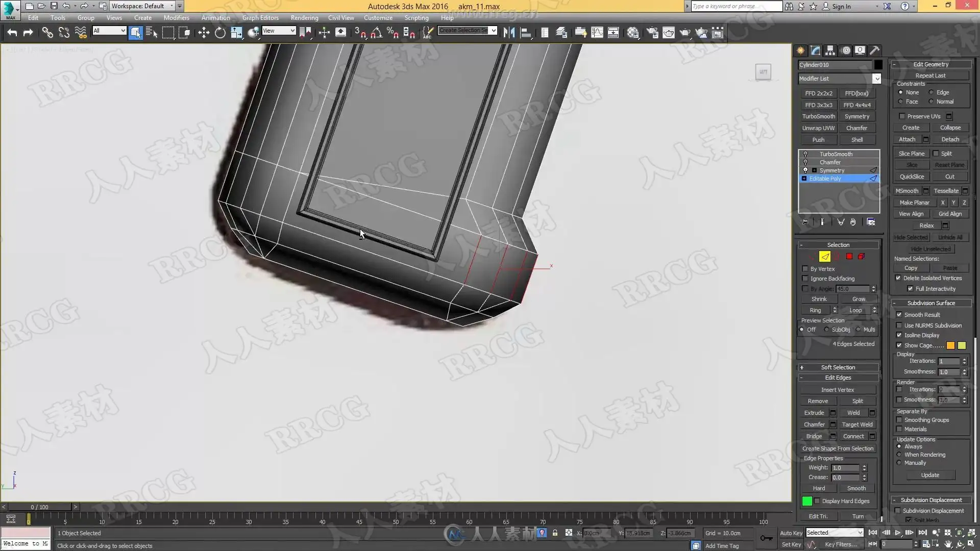Activate the Select and Rotate tool
This screenshot has height=551, width=980.
click(x=220, y=33)
